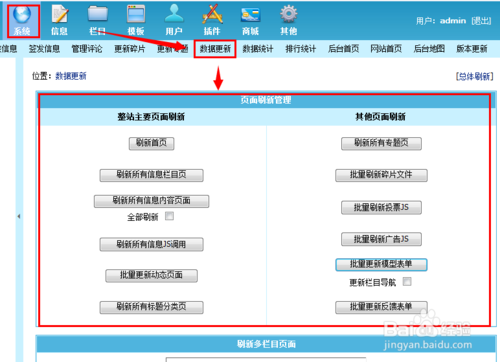Click 刷新所有信息JS调用 button
Screen dimensions: 500x362
(x=151, y=244)
